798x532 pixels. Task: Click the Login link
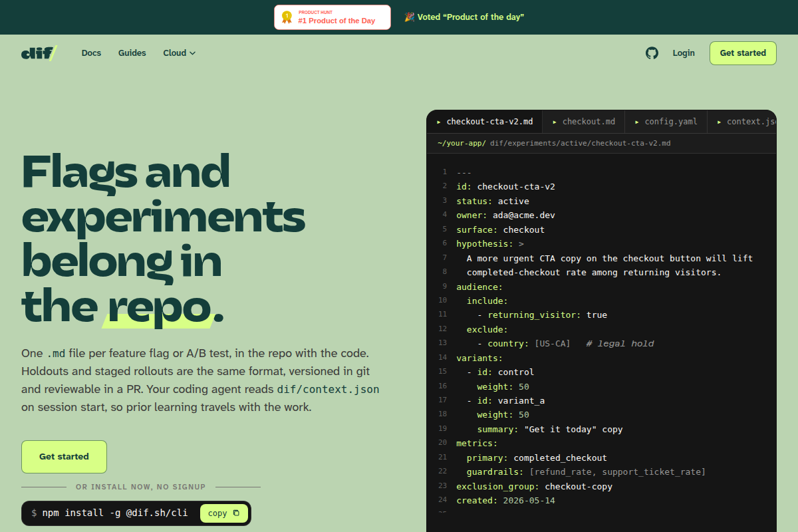pyautogui.click(x=684, y=53)
